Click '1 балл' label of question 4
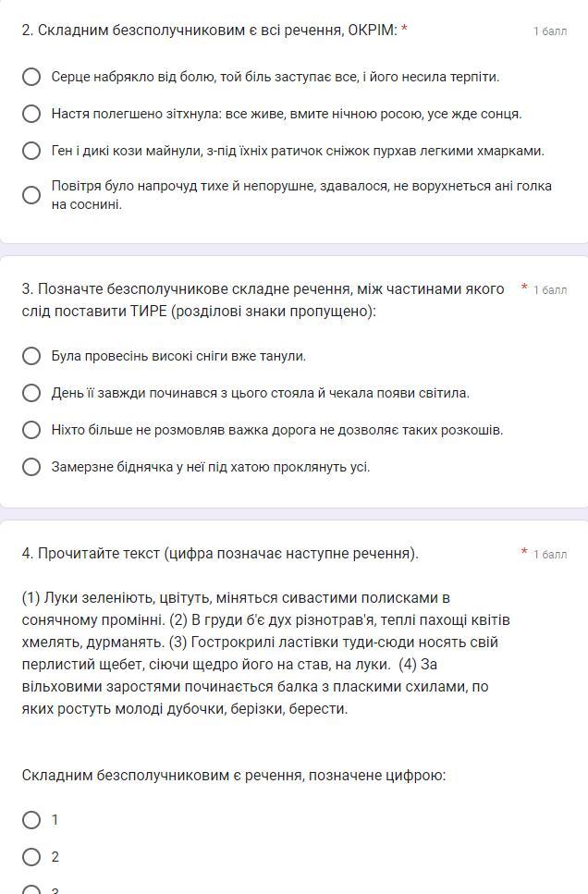Viewport: 588px width, 894px height. point(550,554)
